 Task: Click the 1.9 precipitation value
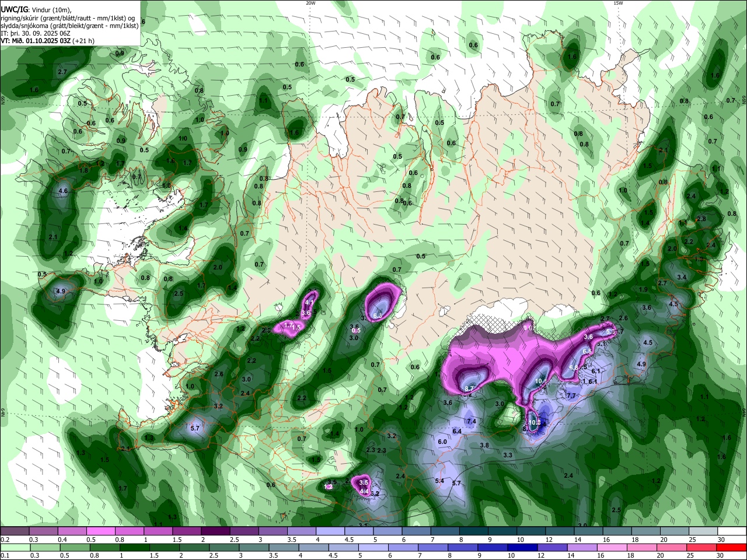click(643, 289)
